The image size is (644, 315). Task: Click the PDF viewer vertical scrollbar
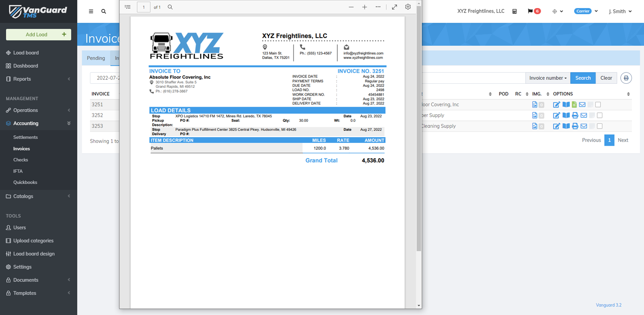419,134
